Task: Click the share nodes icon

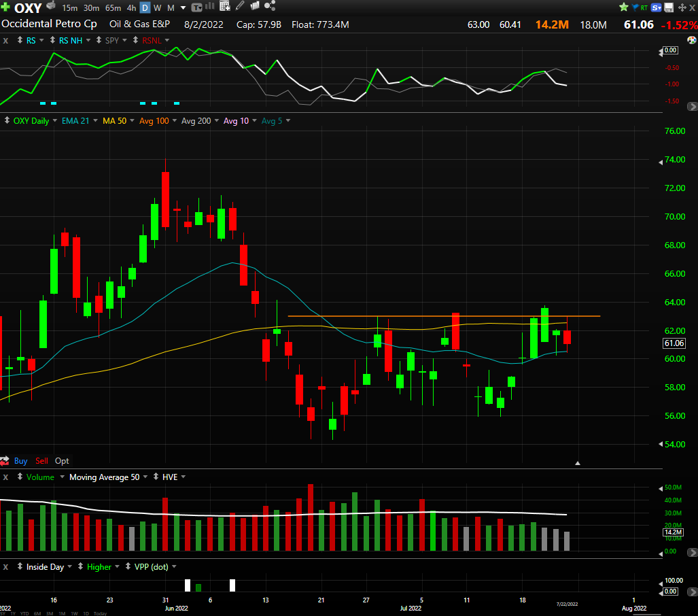Action: click(270, 6)
